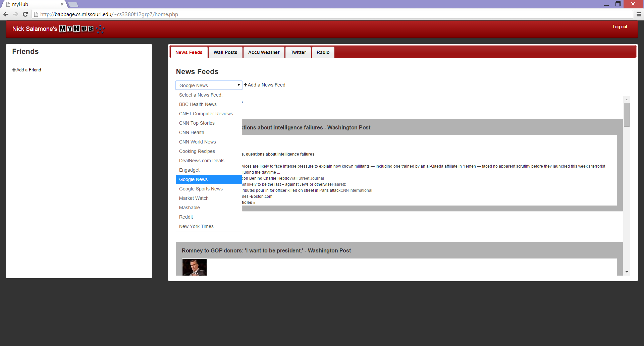Click the feed scrollbar up arrow
The image size is (644, 346).
627,99
